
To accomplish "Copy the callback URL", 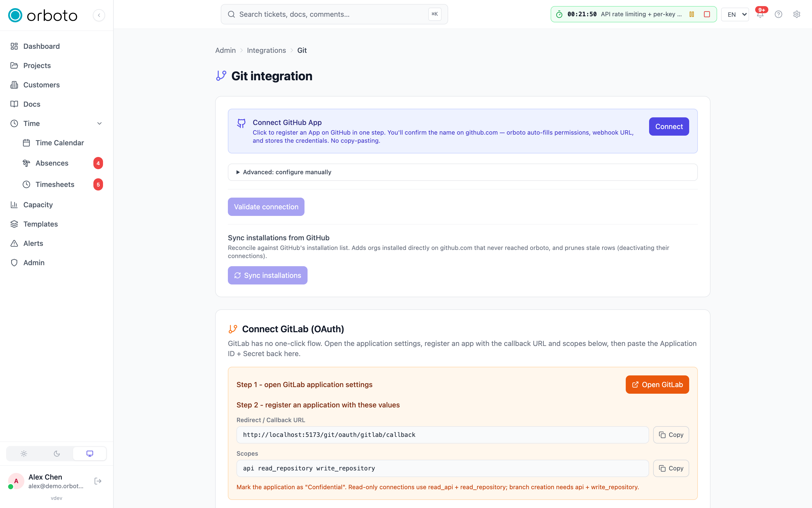I will coord(671,435).
